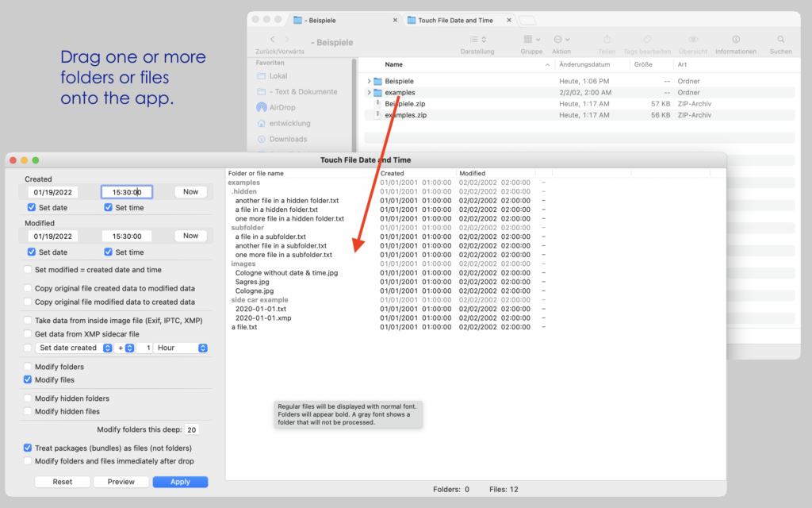
Task: Select the Beispiele folder icon in Finder list
Action: click(378, 82)
